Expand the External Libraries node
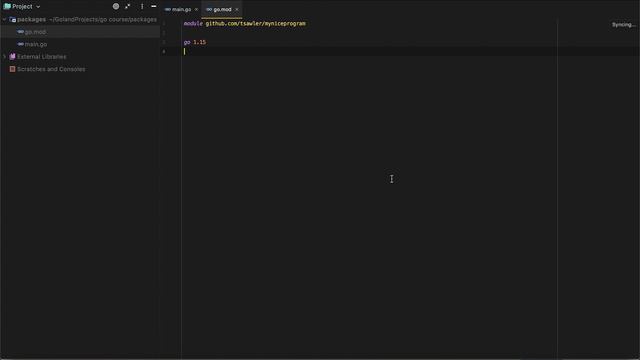The height and width of the screenshot is (360, 640). 4,56
